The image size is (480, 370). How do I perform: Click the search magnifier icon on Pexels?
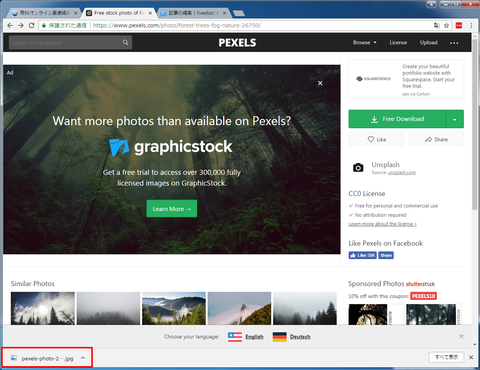point(125,42)
